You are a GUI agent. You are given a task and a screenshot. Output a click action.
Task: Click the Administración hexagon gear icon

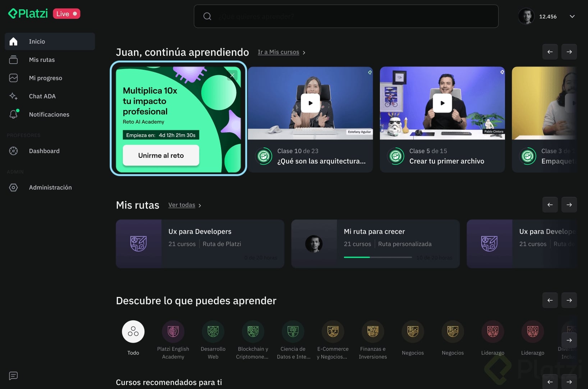(x=13, y=187)
